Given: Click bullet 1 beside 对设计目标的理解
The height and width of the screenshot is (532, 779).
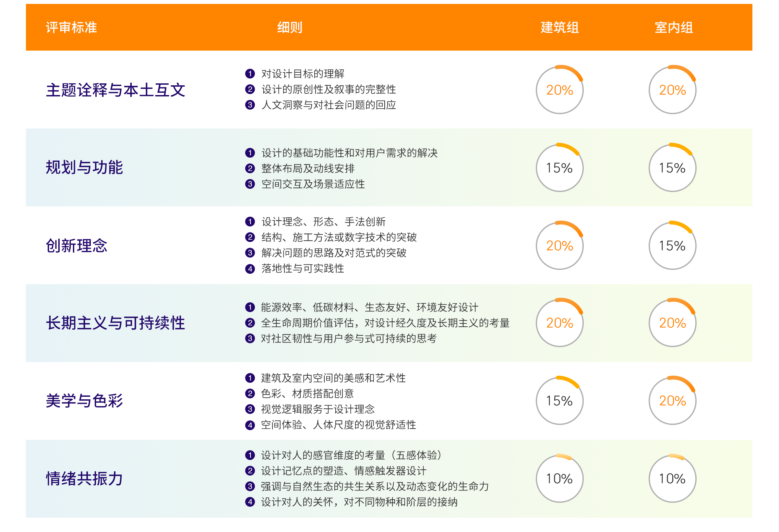Looking at the screenshot, I should [250, 73].
